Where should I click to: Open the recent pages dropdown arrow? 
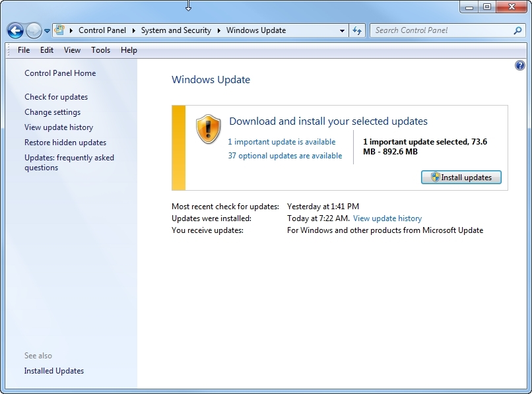[47, 31]
